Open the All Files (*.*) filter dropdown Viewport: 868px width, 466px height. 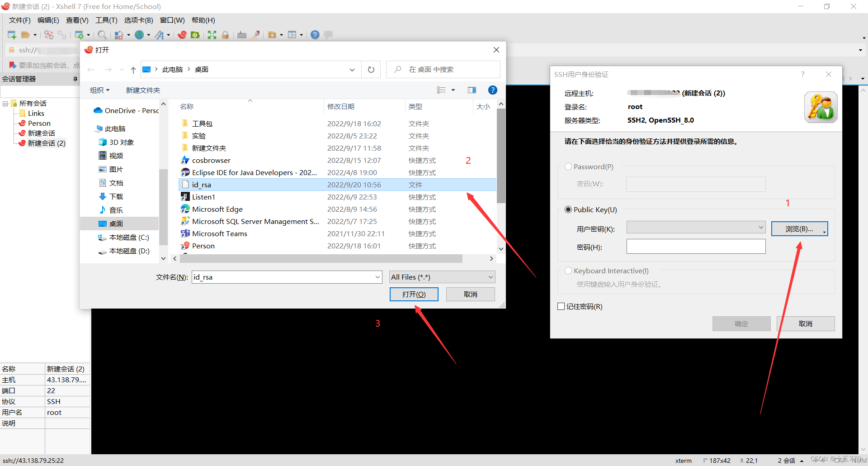pyautogui.click(x=442, y=277)
